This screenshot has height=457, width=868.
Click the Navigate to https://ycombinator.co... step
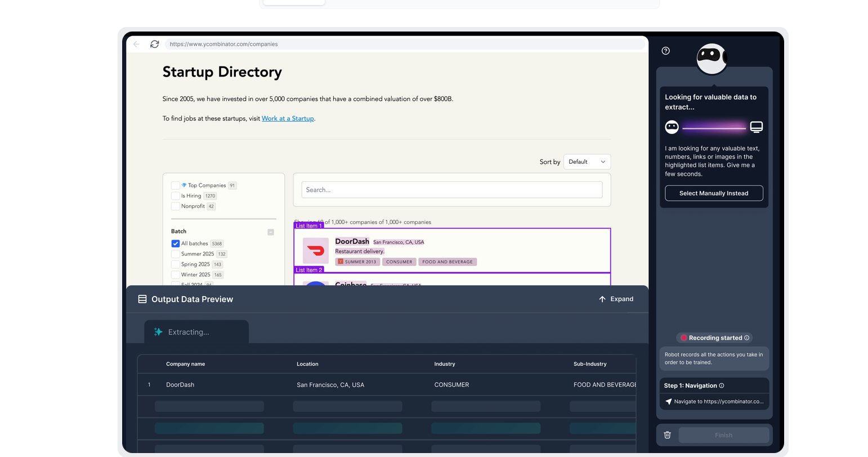click(x=714, y=401)
